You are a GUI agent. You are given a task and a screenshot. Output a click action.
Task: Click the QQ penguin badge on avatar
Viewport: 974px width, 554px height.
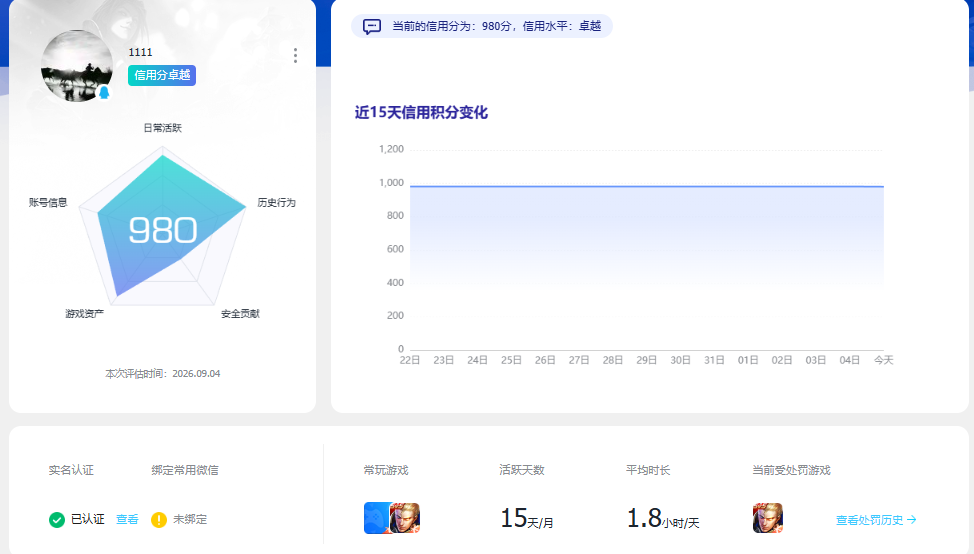pyautogui.click(x=104, y=93)
